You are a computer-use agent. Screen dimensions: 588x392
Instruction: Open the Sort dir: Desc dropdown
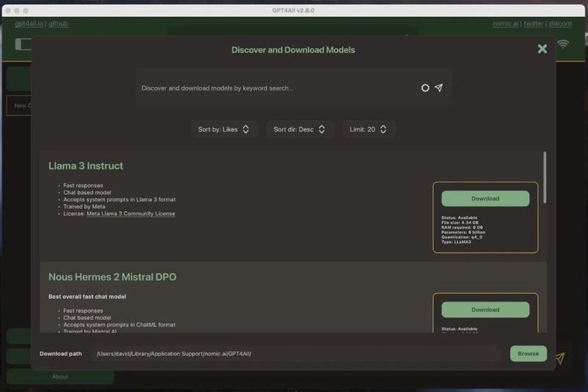click(300, 129)
